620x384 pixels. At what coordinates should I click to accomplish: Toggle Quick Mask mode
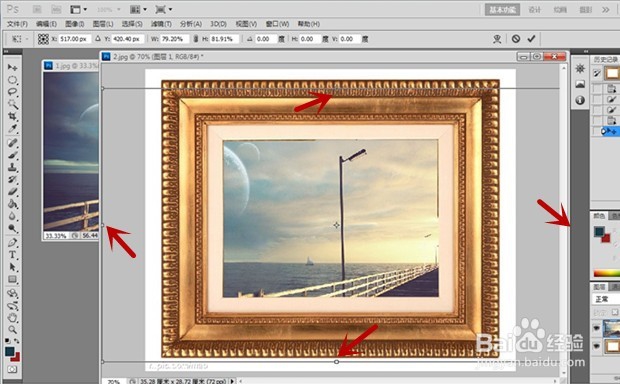click(12, 369)
